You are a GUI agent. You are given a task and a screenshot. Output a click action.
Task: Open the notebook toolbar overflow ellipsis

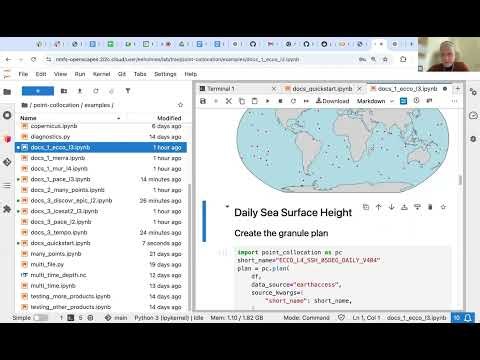[454, 101]
